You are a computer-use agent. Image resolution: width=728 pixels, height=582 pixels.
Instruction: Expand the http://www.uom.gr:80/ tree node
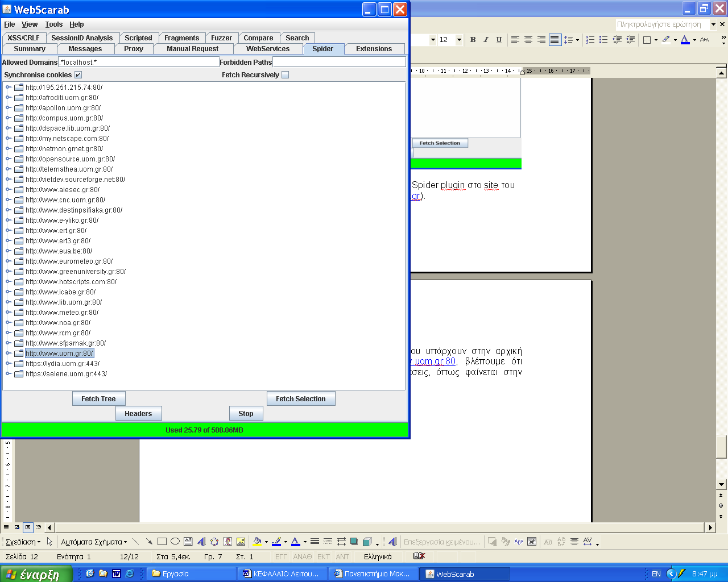(x=9, y=354)
